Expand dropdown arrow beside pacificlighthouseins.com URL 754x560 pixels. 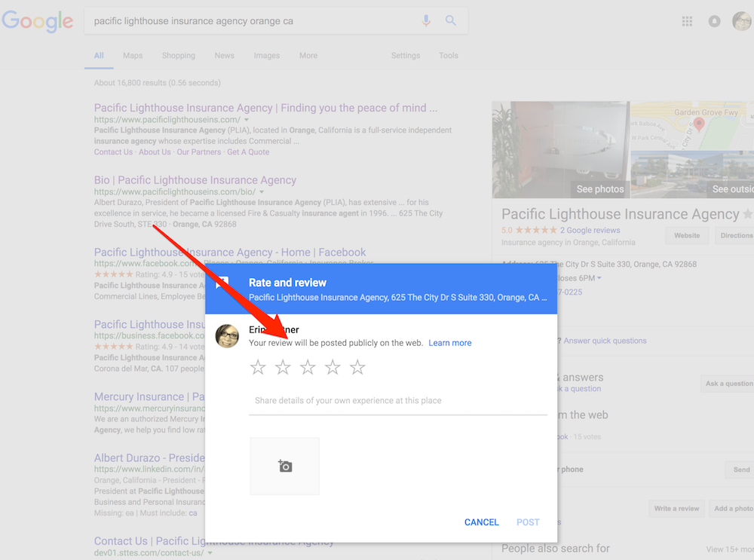[247, 120]
